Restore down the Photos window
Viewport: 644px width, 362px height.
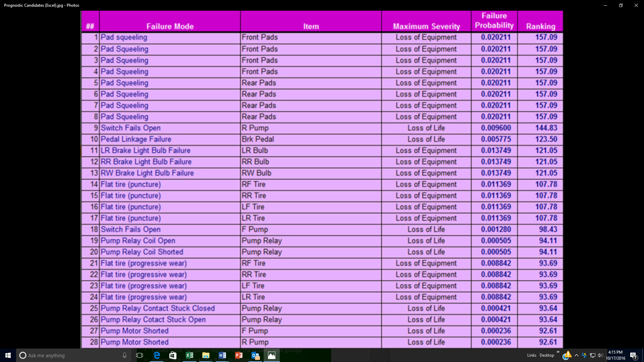pyautogui.click(x=621, y=5)
